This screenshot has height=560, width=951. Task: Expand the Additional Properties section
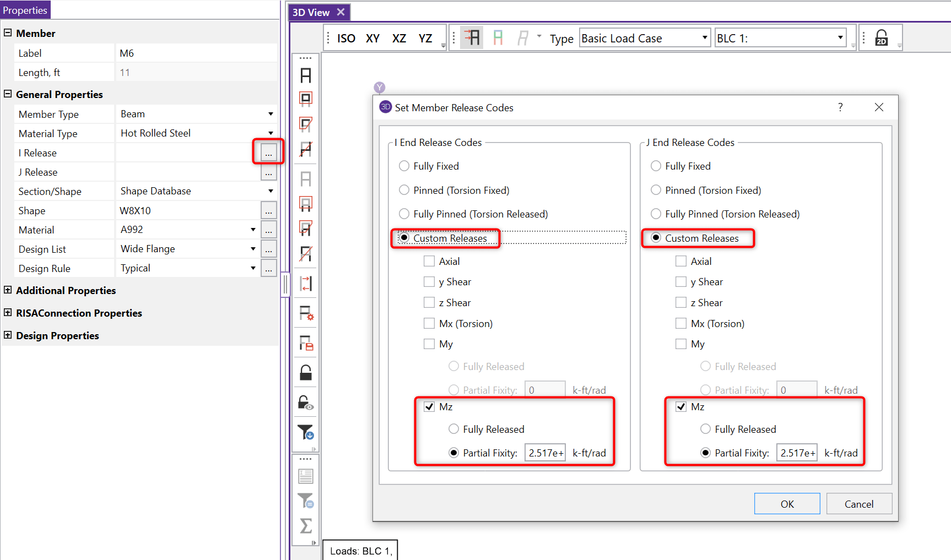coord(8,290)
